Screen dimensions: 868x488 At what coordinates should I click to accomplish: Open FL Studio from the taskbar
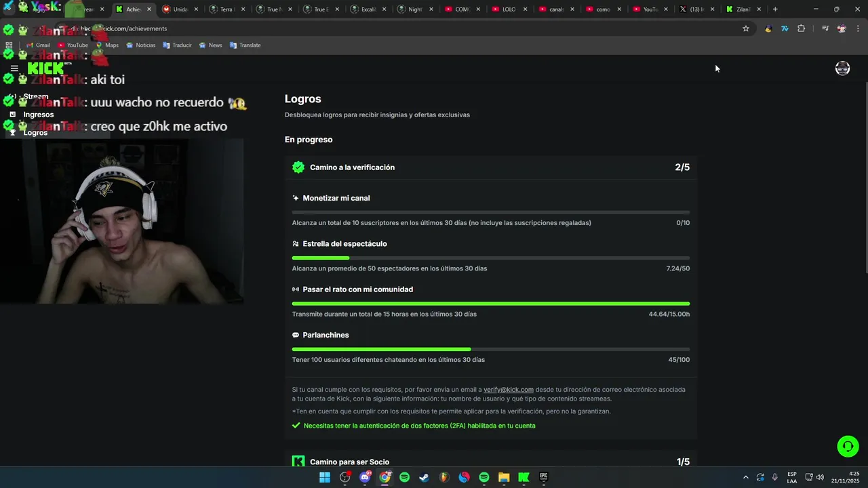[x=444, y=477]
